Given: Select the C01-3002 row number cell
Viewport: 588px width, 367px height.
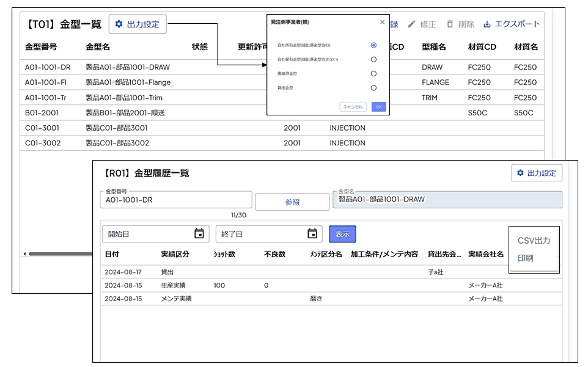Looking at the screenshot, I should tap(43, 143).
